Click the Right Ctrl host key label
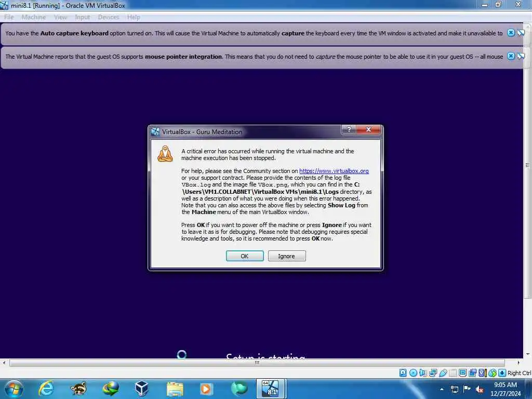 520,373
